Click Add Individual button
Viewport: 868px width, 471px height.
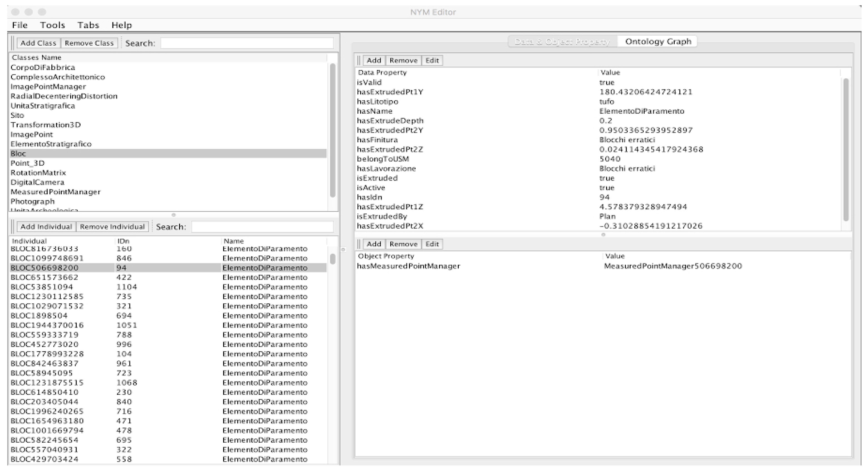click(x=46, y=227)
